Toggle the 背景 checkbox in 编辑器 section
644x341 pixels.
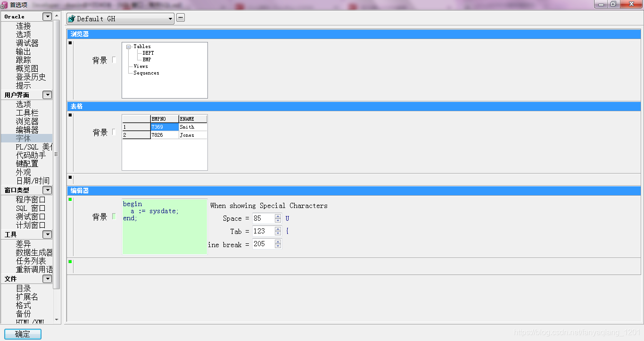114,216
